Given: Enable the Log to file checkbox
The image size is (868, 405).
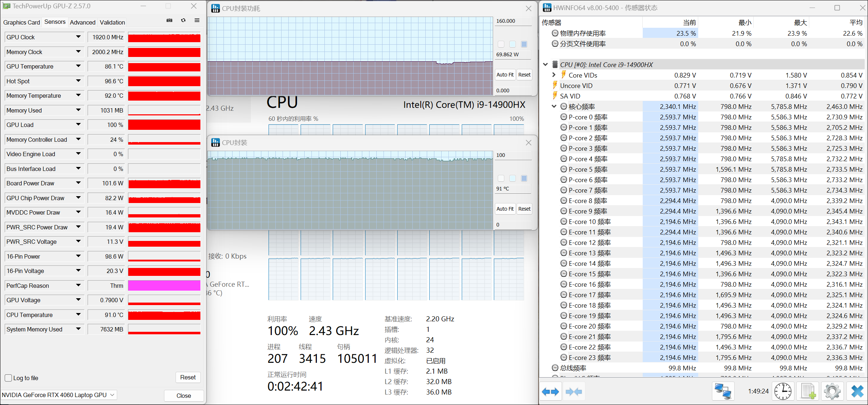Looking at the screenshot, I should pyautogui.click(x=9, y=378).
